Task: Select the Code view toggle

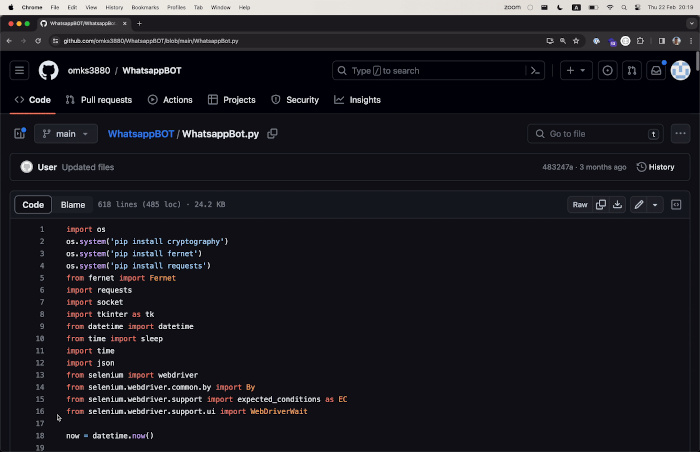Action: click(x=33, y=205)
